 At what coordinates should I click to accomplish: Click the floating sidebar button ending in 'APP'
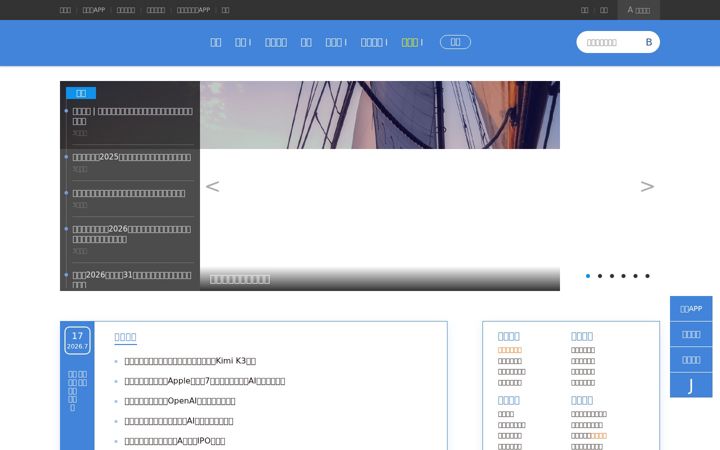click(x=691, y=309)
